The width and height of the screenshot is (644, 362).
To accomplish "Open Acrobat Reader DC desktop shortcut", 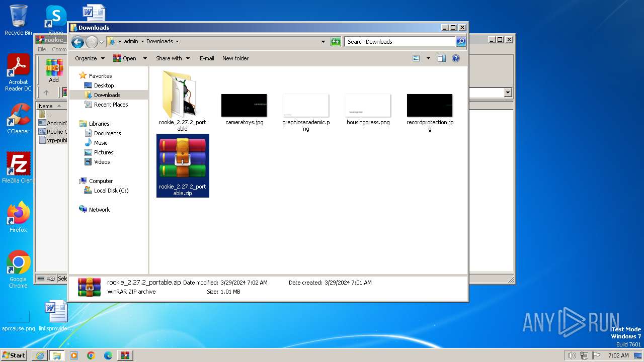I will [x=18, y=73].
